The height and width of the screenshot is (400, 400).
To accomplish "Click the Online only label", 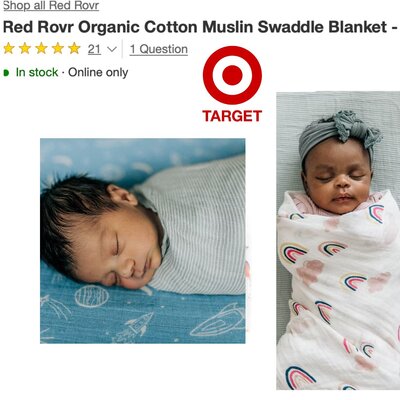I will coord(98,72).
